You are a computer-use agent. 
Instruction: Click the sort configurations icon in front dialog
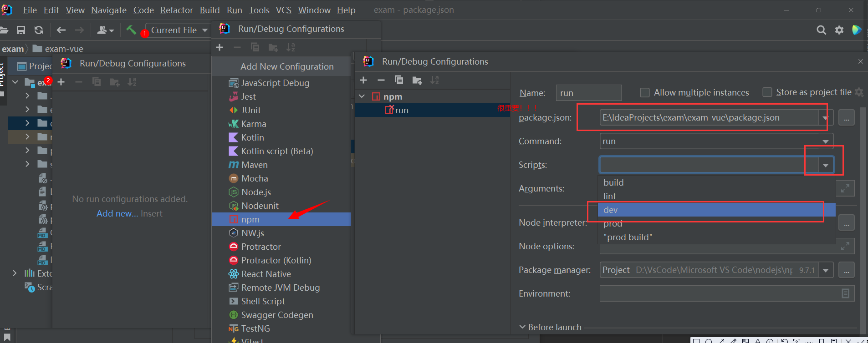pyautogui.click(x=434, y=80)
